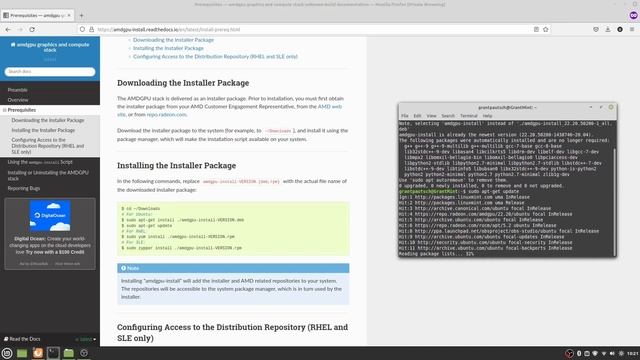Go to sidebar Installing the Installer Package
Image resolution: width=640 pixels, height=360 pixels.
43,130
